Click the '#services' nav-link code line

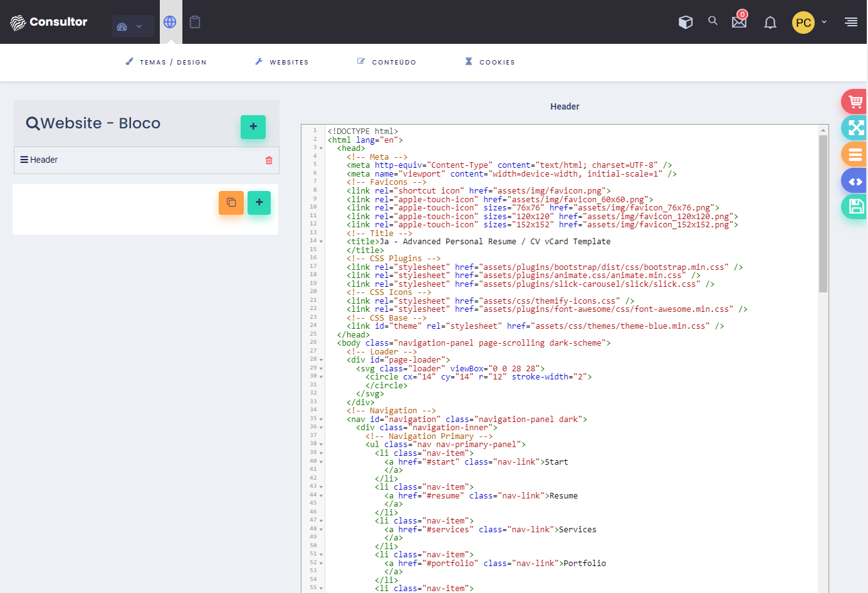[490, 530]
